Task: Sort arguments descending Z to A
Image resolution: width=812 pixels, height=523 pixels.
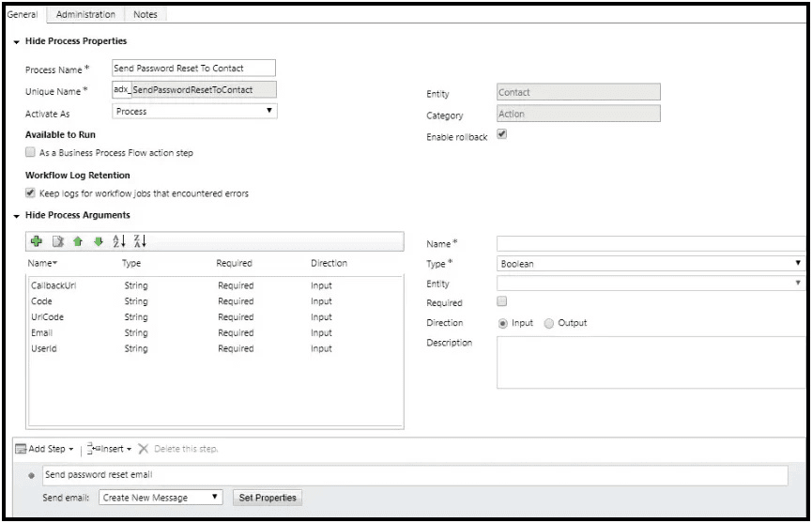Action: point(140,240)
